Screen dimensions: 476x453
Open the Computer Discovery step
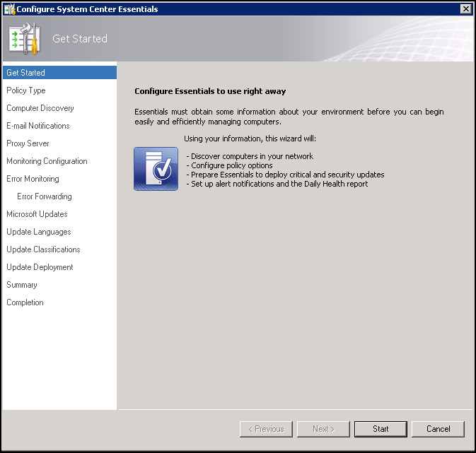pyautogui.click(x=40, y=108)
